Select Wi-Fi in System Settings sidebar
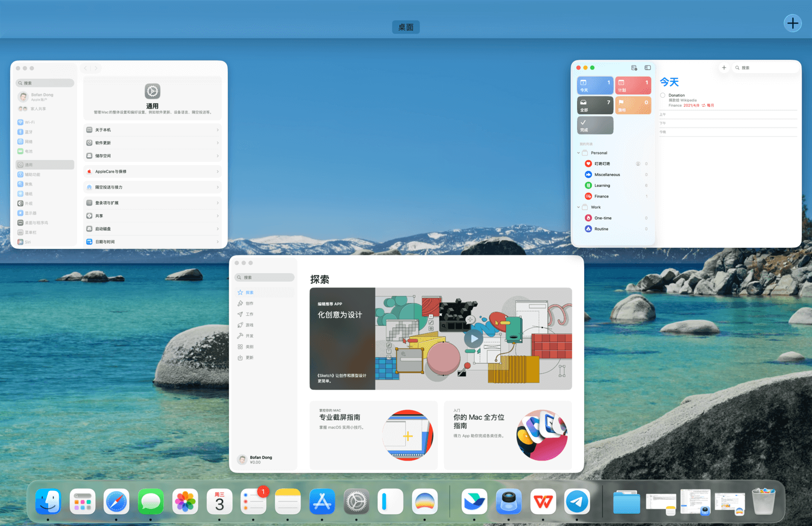 tap(29, 122)
